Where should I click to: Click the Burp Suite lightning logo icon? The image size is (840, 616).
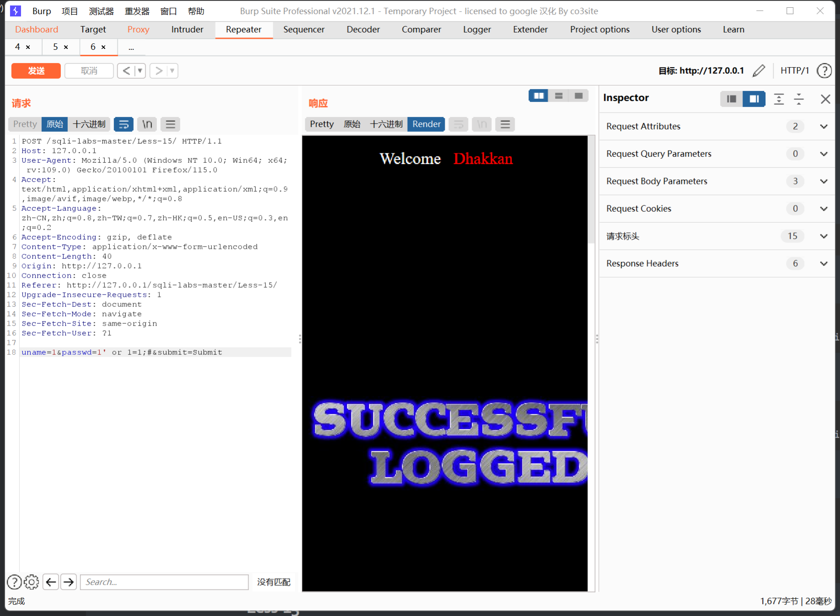coord(16,11)
